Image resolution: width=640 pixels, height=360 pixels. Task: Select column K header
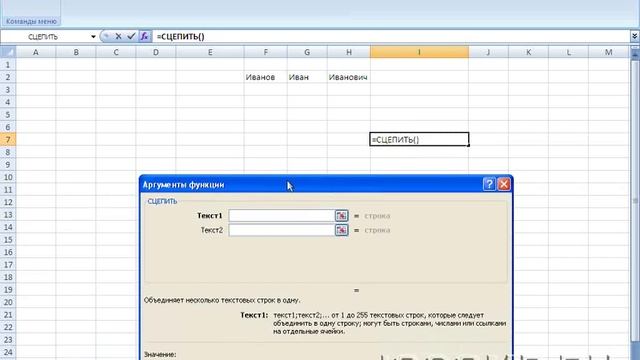click(529, 52)
